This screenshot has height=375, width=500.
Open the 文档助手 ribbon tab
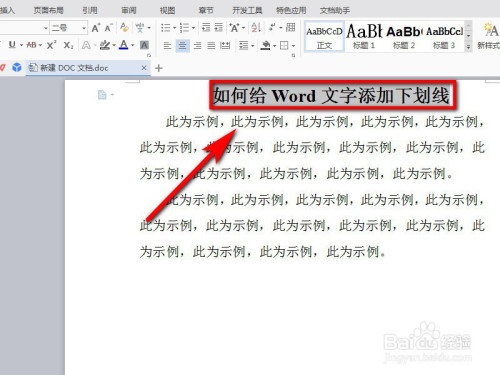(335, 10)
